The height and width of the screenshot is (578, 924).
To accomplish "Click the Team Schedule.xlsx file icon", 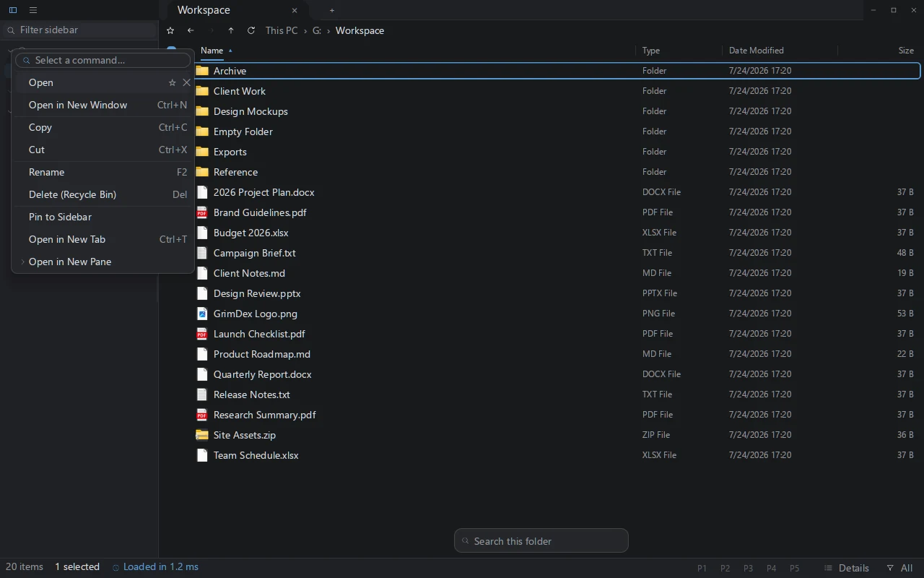I will coord(202,455).
